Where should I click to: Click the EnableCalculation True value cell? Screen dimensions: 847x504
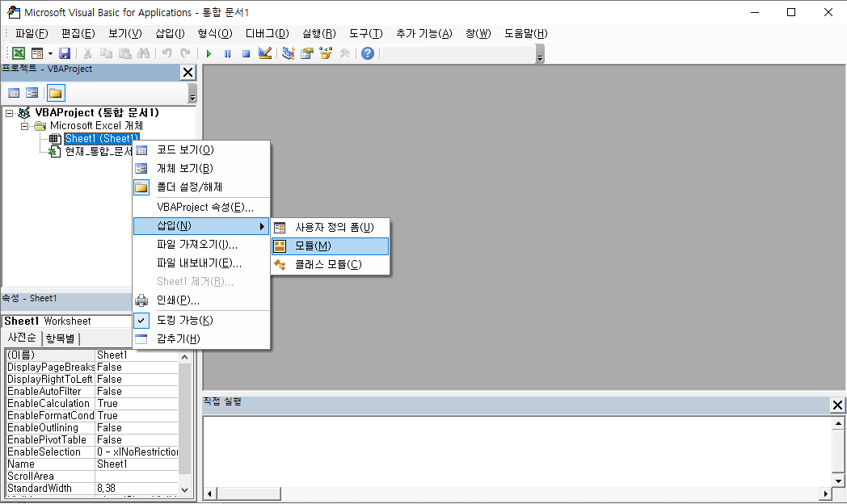137,404
